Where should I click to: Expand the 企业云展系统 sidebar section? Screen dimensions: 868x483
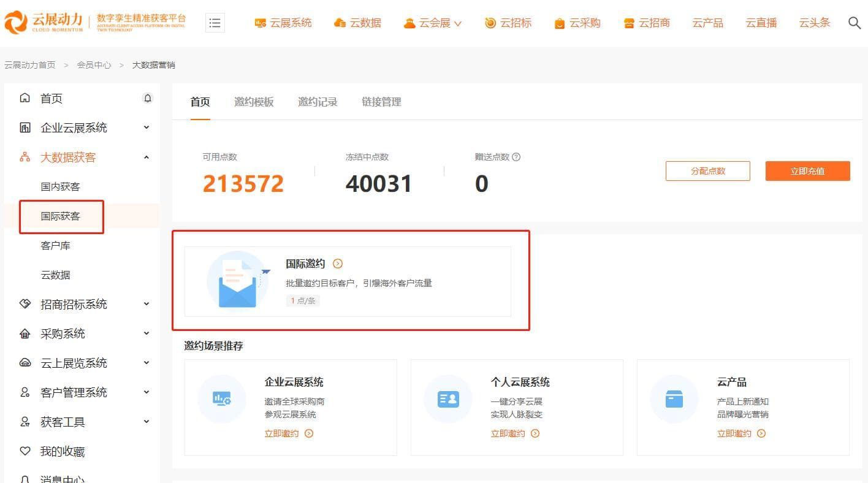click(x=147, y=127)
